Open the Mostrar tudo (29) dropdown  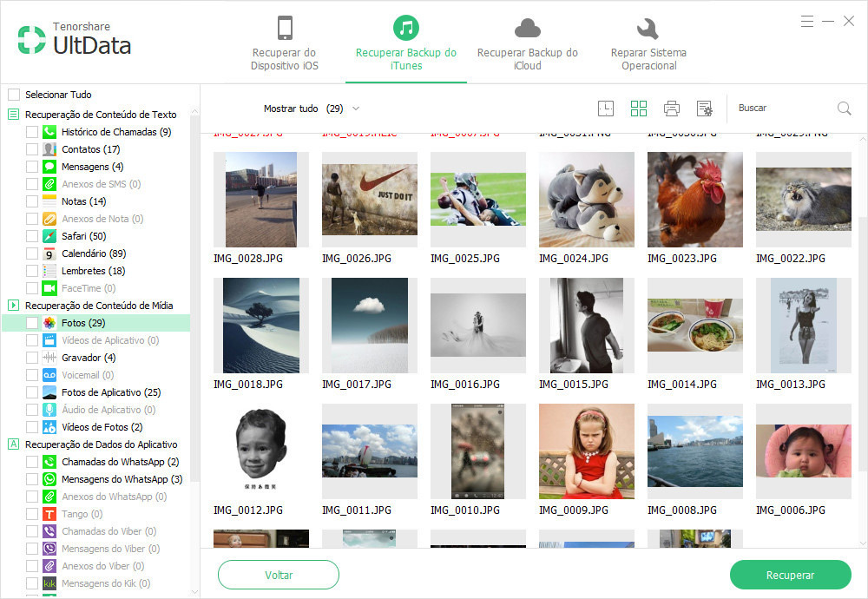(x=312, y=109)
